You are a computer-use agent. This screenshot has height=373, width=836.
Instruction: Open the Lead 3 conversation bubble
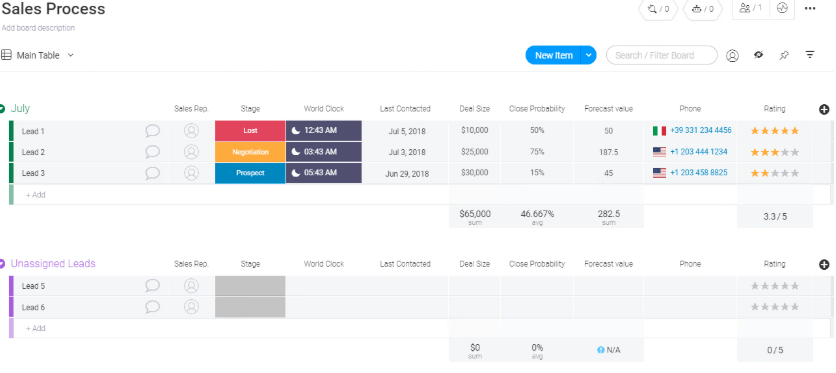pyautogui.click(x=152, y=173)
